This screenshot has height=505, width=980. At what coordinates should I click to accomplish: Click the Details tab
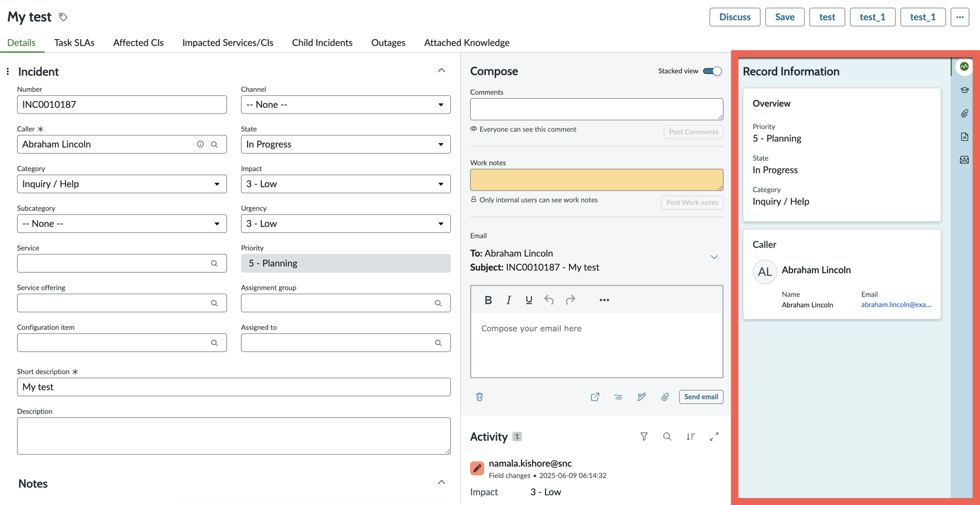point(21,43)
